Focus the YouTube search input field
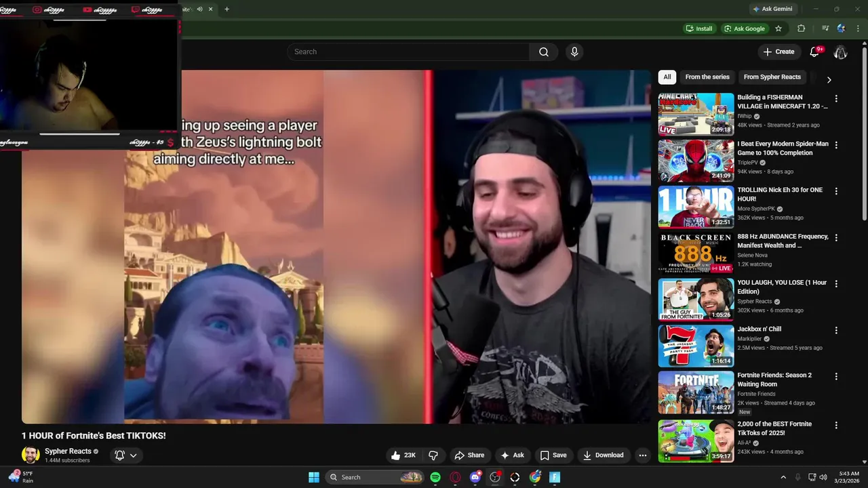 pyautogui.click(x=409, y=52)
